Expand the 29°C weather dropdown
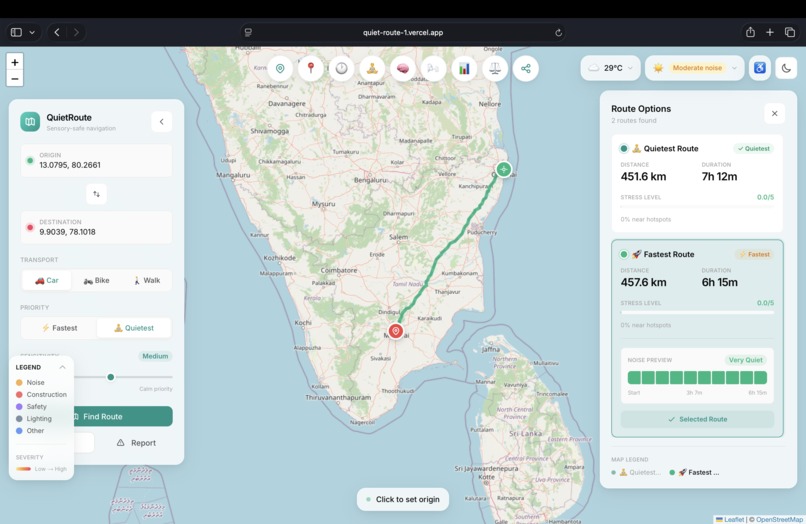806x524 pixels. click(x=611, y=68)
